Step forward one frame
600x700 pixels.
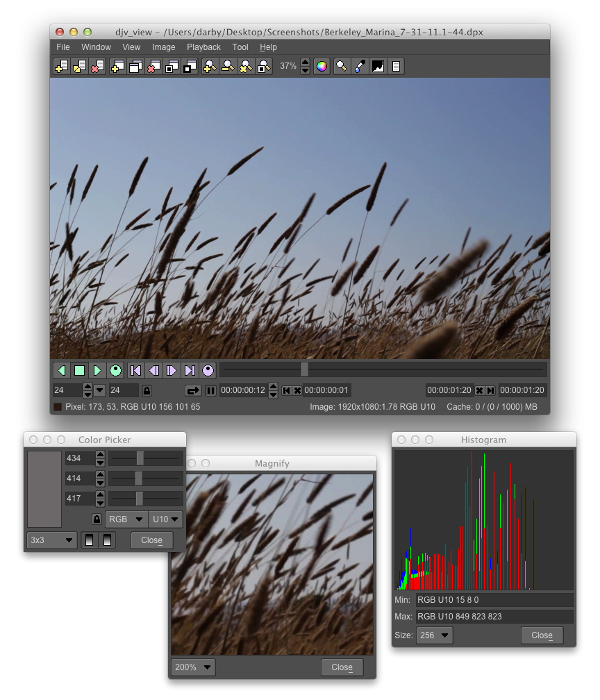point(172,371)
